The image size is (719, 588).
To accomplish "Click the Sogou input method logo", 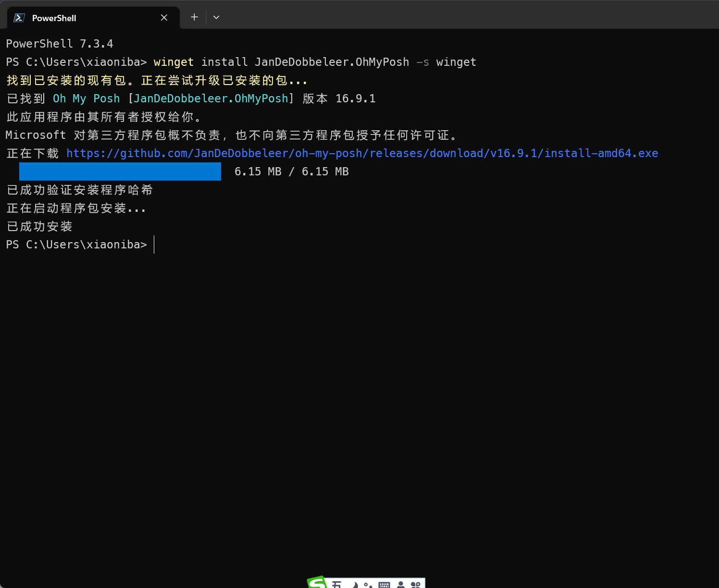I will point(317,583).
